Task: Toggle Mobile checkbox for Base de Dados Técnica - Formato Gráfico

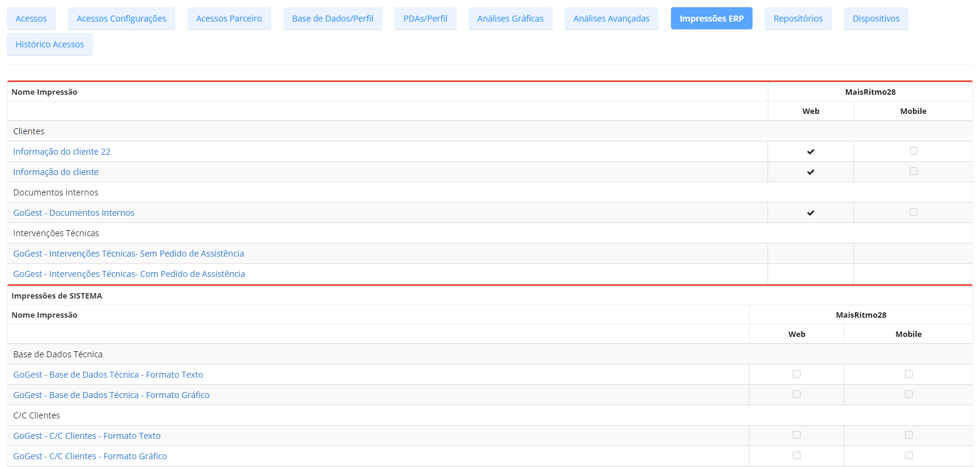Action: [909, 394]
